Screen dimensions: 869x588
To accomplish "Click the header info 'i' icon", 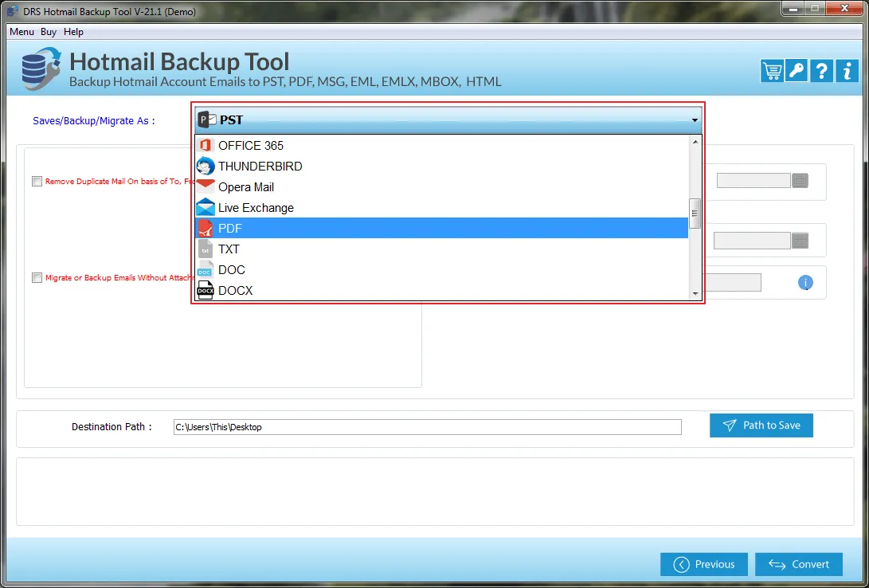I will coord(847,71).
